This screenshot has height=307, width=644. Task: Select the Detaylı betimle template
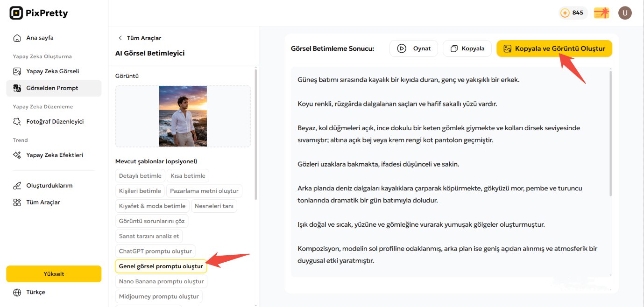point(140,175)
